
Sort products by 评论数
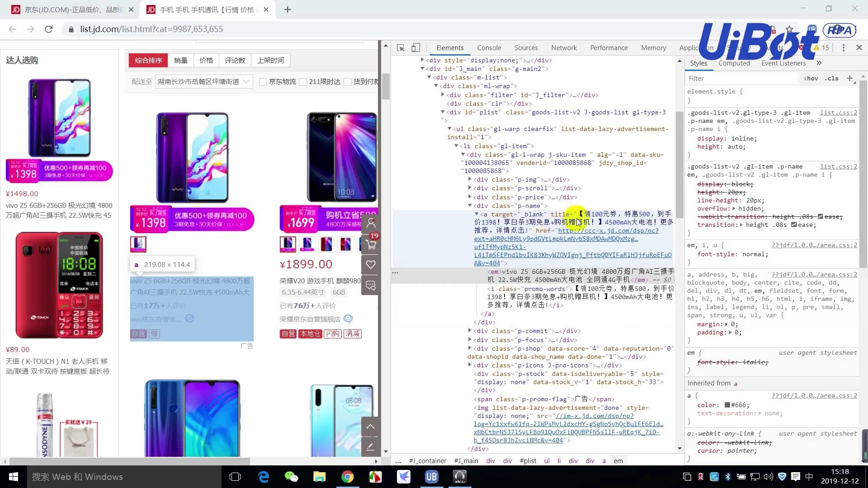click(x=235, y=60)
